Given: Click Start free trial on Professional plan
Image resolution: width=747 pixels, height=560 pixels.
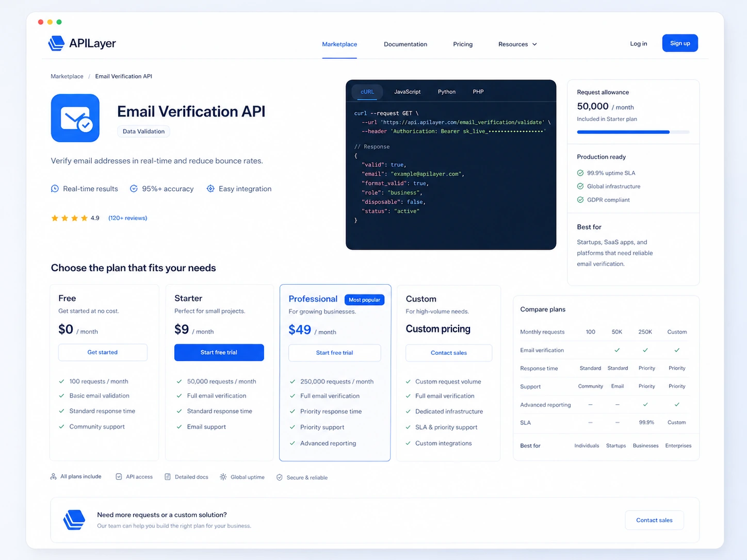Looking at the screenshot, I should pos(335,353).
